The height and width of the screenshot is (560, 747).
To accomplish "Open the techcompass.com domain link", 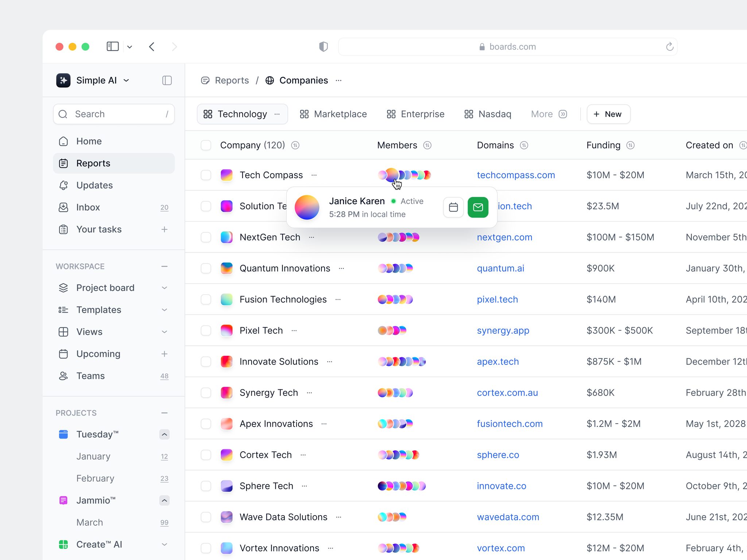I will point(516,175).
